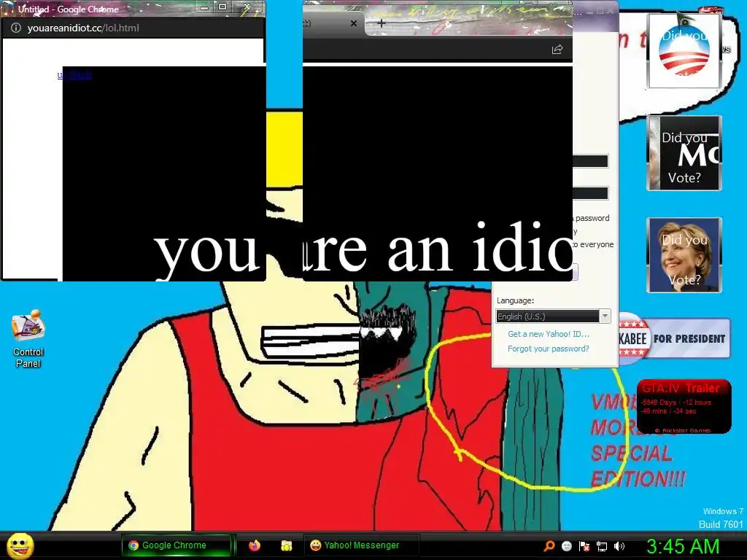This screenshot has height=560, width=747.
Task: Open a new tab with the plus button
Action: (381, 23)
